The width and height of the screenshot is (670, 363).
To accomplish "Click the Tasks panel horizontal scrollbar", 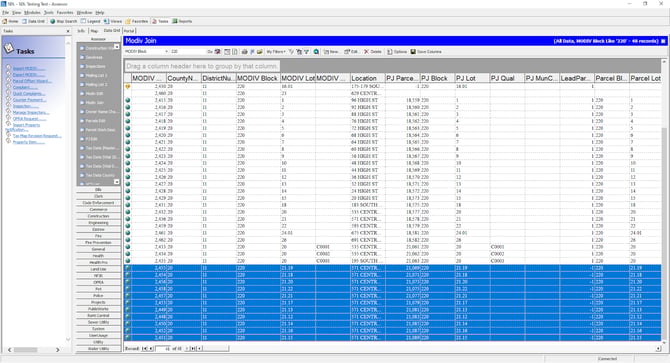I will point(34,350).
